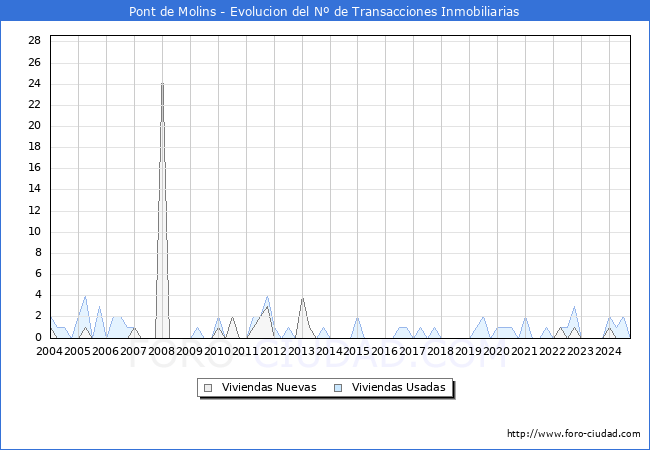650x450 pixels.
Task: Click the 20 y-axis value
Action: [x=34, y=126]
